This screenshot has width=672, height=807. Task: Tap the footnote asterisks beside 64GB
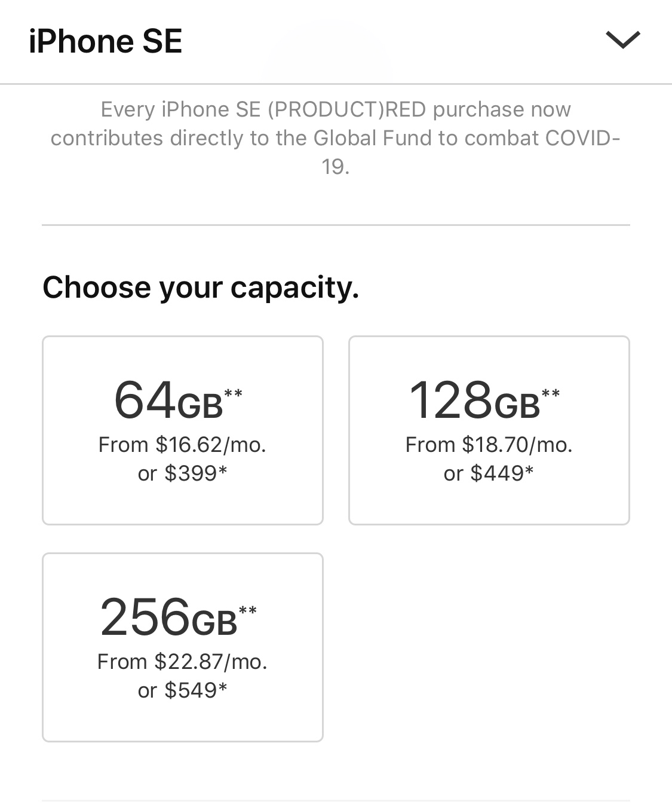tap(233, 393)
